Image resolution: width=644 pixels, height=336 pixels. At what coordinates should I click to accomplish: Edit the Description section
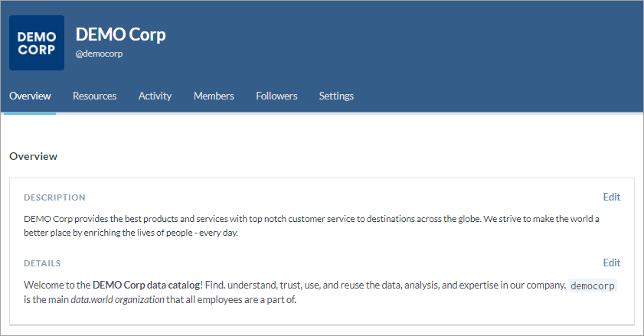point(611,197)
